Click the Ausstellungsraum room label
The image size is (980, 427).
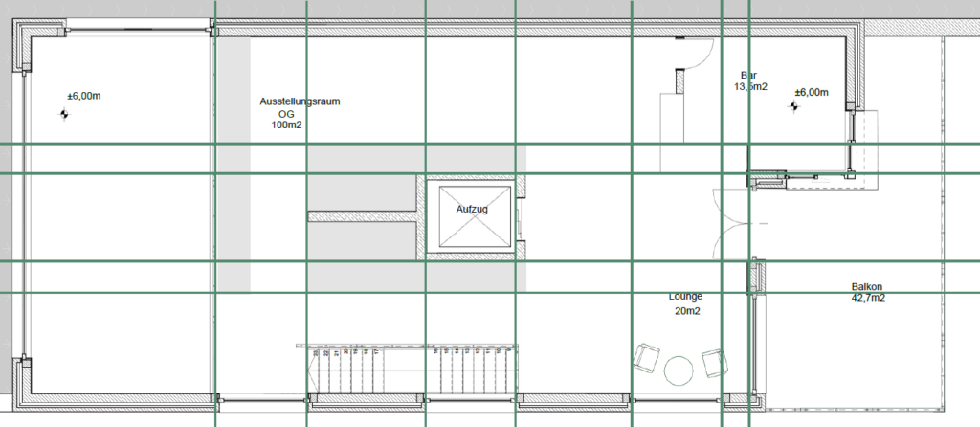300,101
